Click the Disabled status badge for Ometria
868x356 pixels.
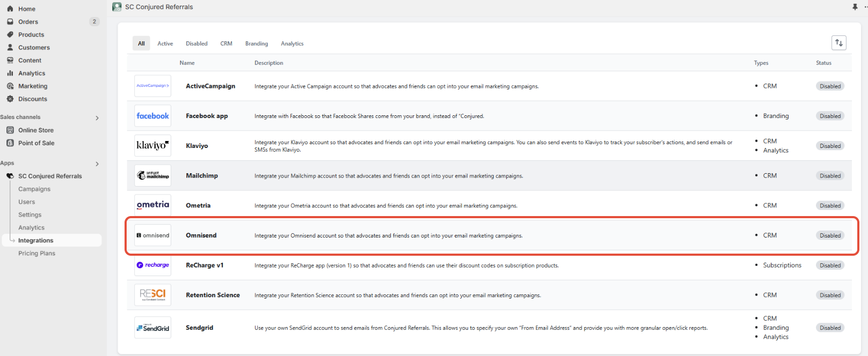point(830,205)
